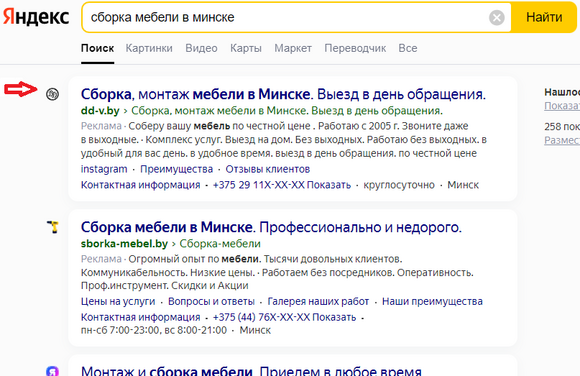Screen dimensions: 580x376
Task: Switch to the Картинки tab
Action: click(149, 48)
